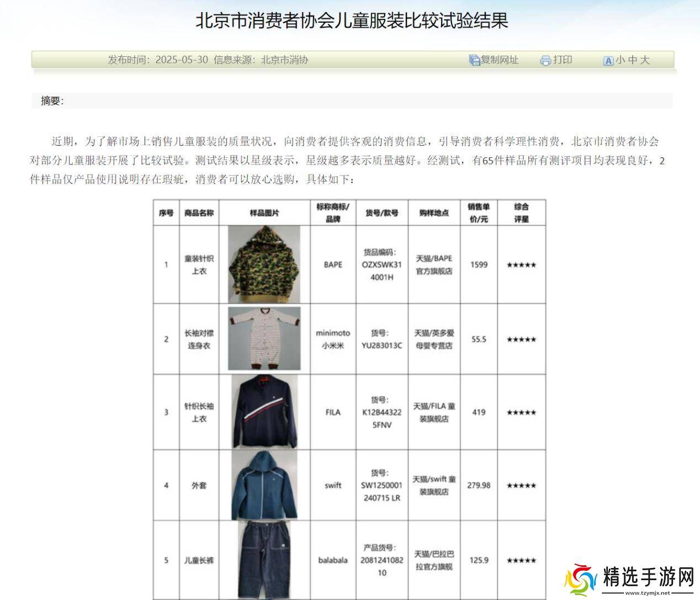Screen dimensions: 700x600
Task: Click the copy URL icon
Action: (x=474, y=60)
